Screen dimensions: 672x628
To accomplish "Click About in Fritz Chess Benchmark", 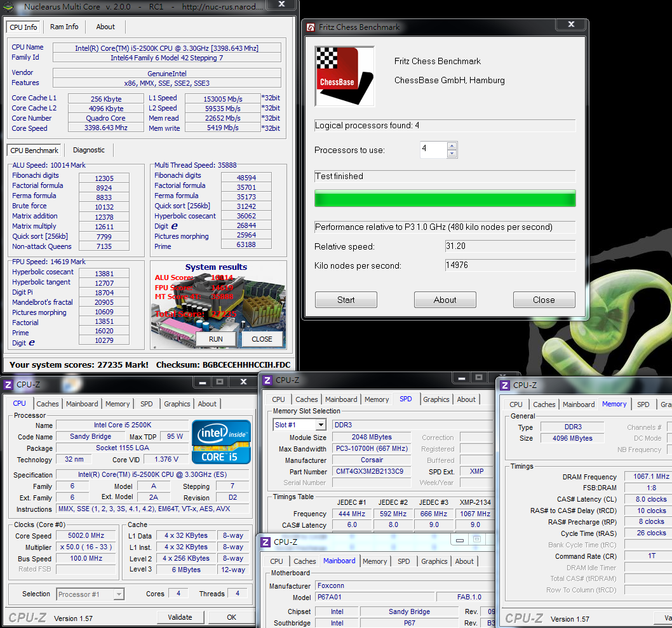I will [x=445, y=300].
